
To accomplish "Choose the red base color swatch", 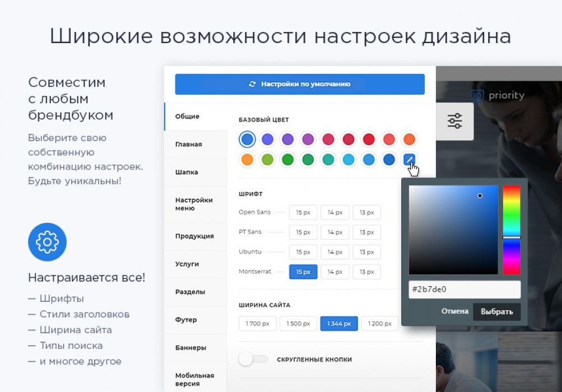I will [369, 139].
